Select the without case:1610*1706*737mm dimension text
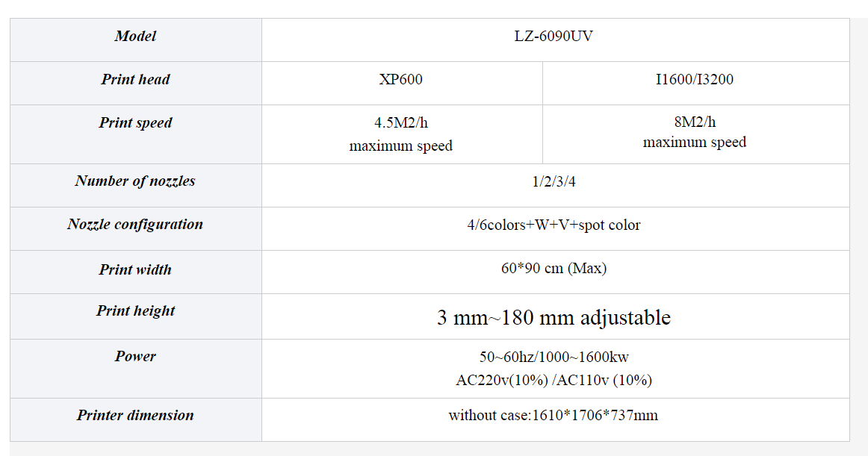The width and height of the screenshot is (868, 456). pyautogui.click(x=554, y=416)
